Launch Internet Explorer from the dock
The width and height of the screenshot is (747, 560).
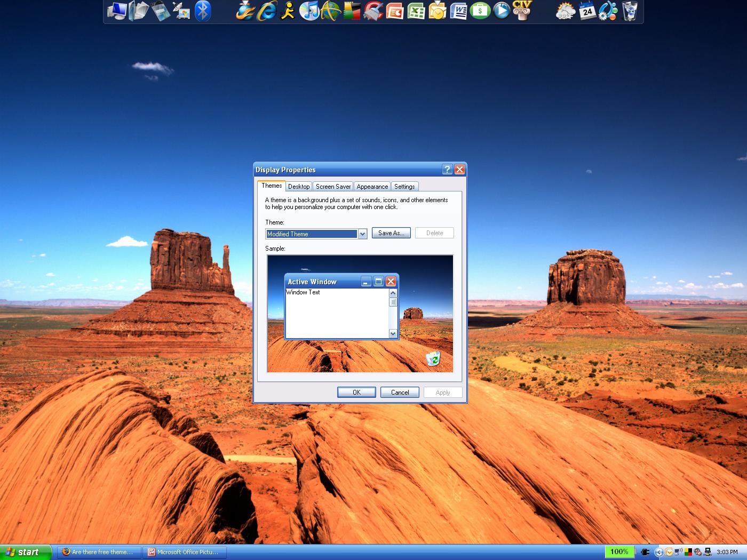pos(266,11)
